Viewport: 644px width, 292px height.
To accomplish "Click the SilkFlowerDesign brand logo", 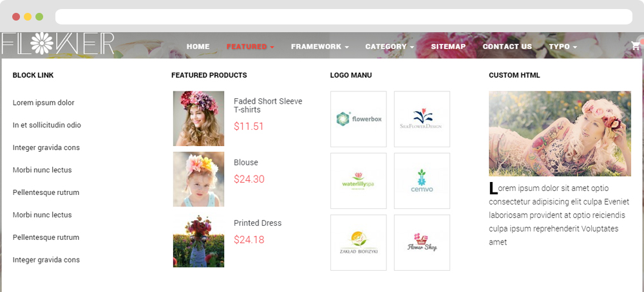I will (422, 119).
